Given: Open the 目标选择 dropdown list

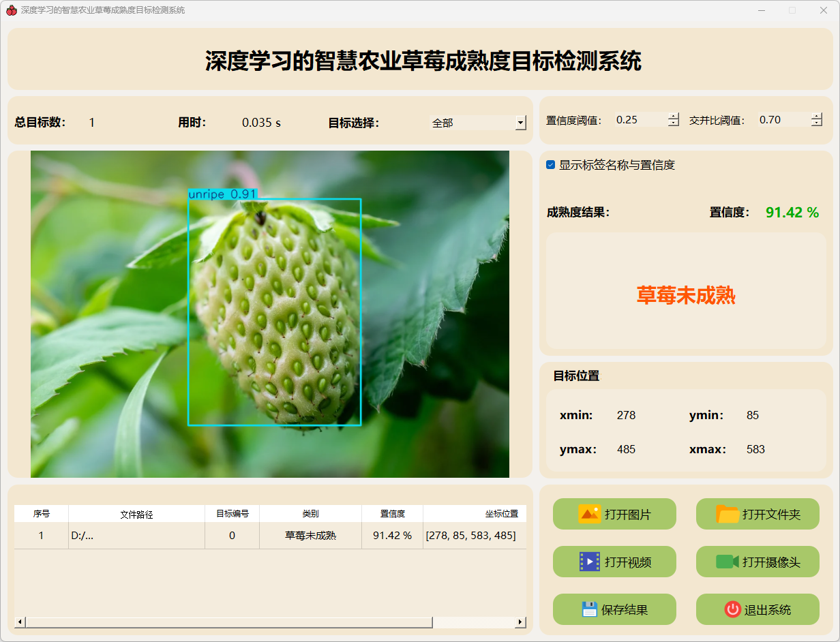Looking at the screenshot, I should click(520, 123).
